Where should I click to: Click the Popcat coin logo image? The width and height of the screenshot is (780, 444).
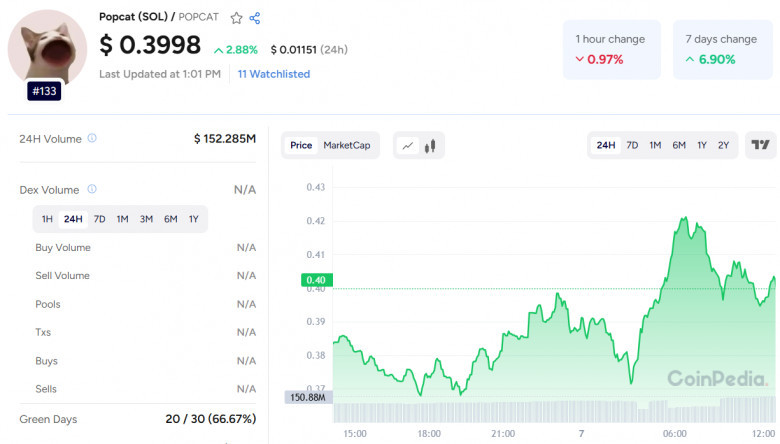(x=47, y=49)
